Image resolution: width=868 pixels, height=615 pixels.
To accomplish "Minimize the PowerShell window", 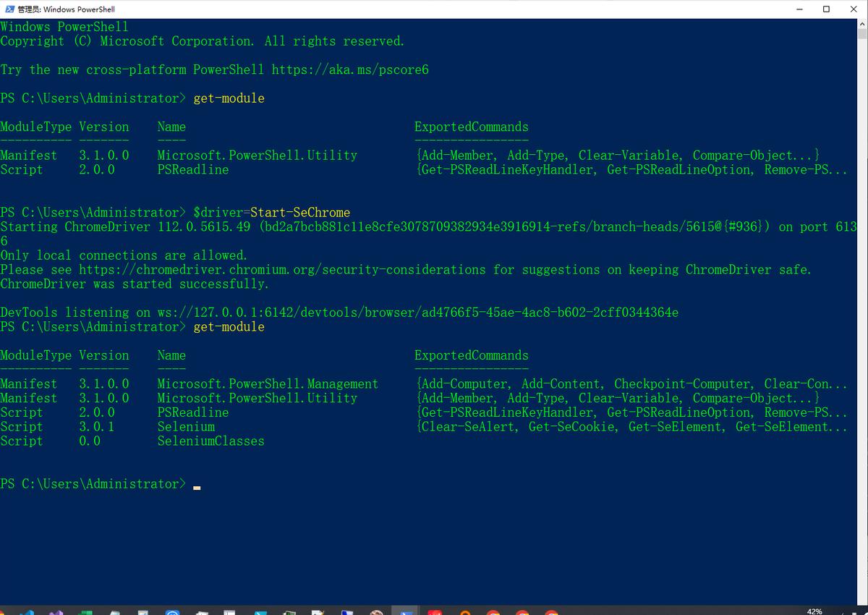I will (800, 9).
